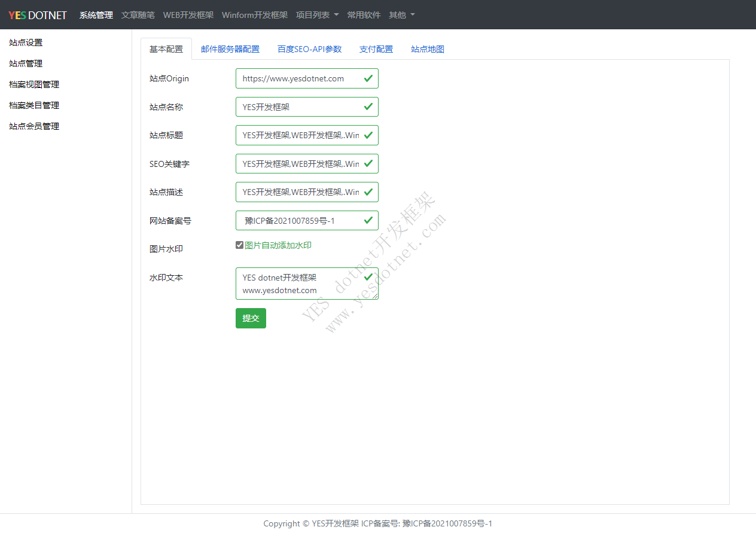Open 常用软件 in navigation bar
The height and width of the screenshot is (533, 756).
point(364,15)
